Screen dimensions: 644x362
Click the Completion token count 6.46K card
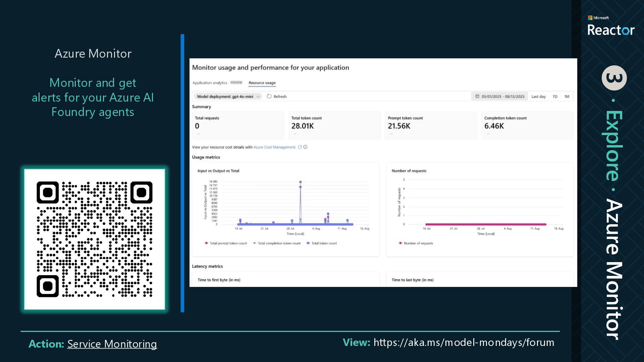528,126
